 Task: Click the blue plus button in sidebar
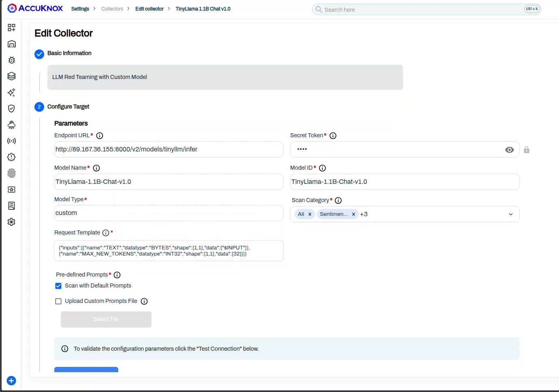[11, 381]
